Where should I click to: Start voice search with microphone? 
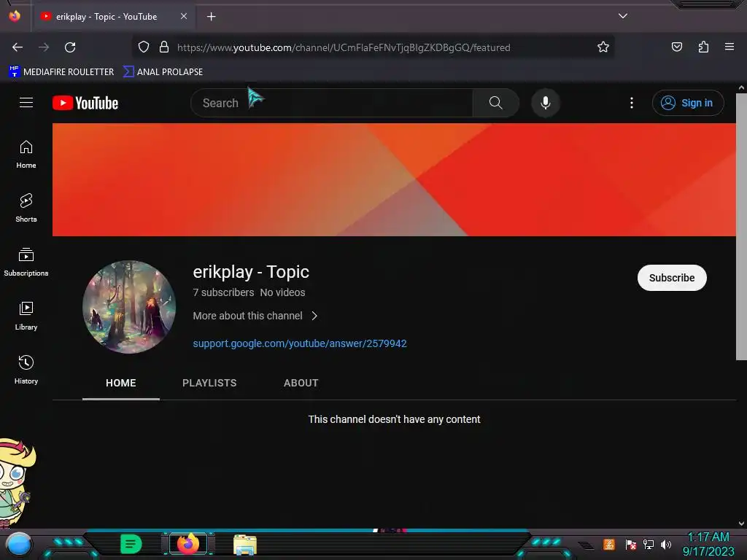point(546,103)
